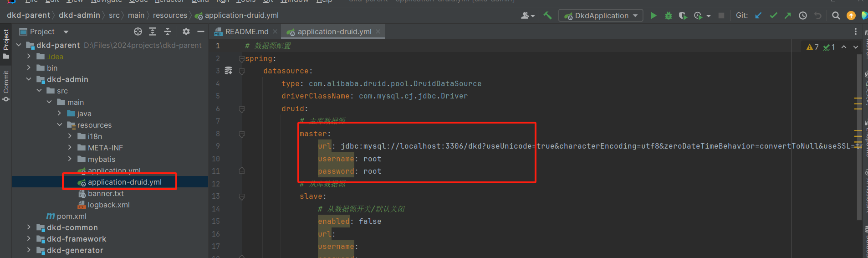Open Search Everywhere magnifier icon
This screenshot has width=868, height=258.
point(836,15)
